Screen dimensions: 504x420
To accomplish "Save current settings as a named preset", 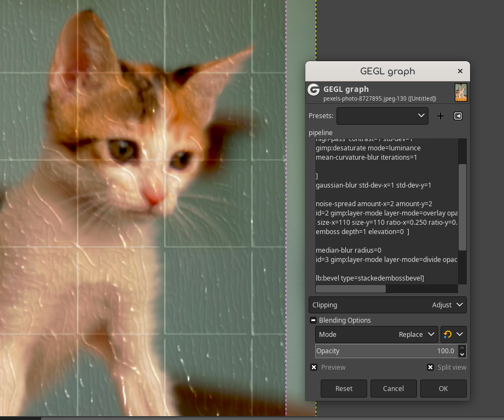I will coord(441,116).
